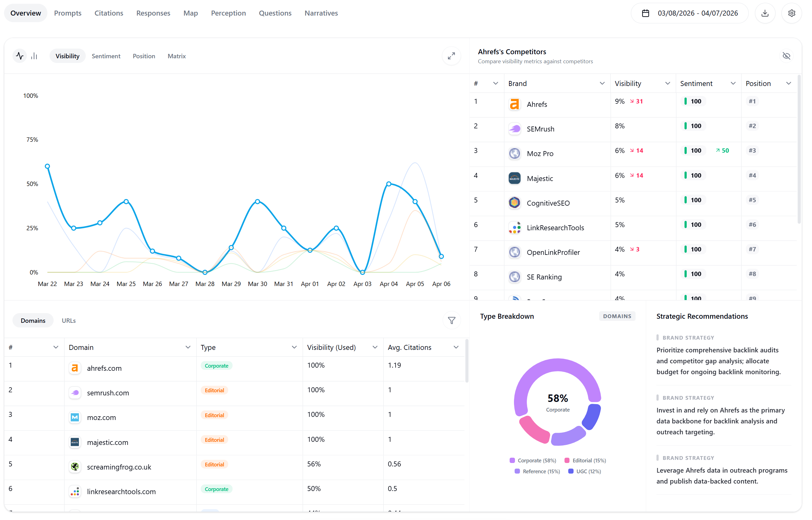Click the Apr 04 data point on chart
This screenshot has width=812, height=520.
click(x=389, y=184)
